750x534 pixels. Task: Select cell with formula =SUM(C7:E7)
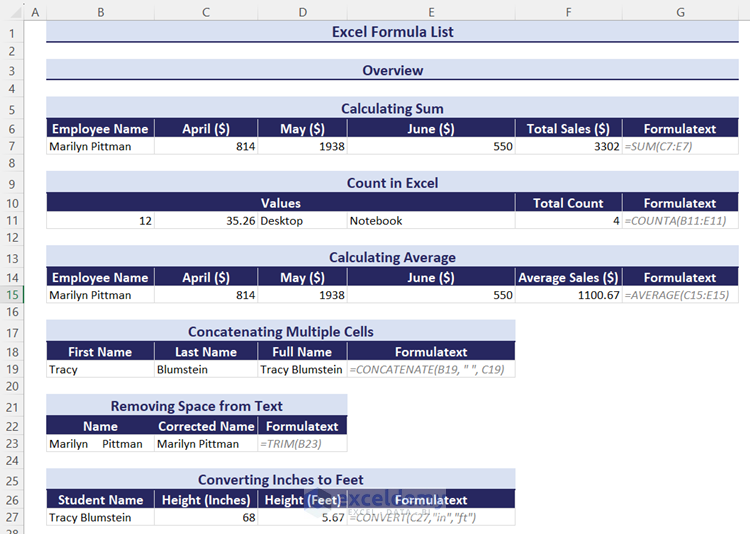coord(680,146)
